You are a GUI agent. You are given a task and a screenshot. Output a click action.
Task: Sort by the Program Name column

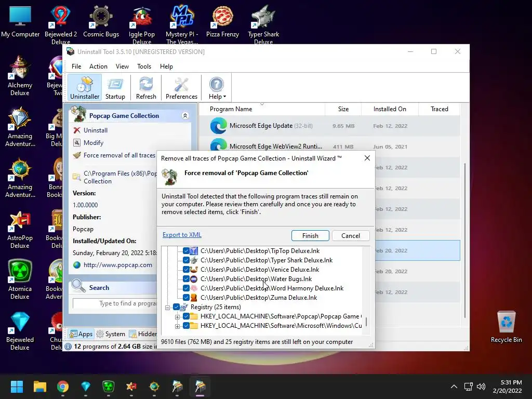(x=262, y=109)
